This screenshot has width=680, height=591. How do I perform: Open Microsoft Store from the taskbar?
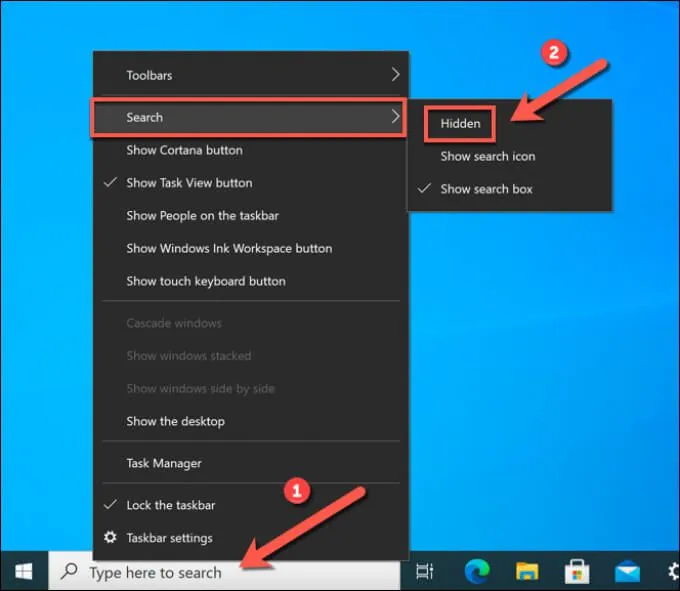coord(576,571)
